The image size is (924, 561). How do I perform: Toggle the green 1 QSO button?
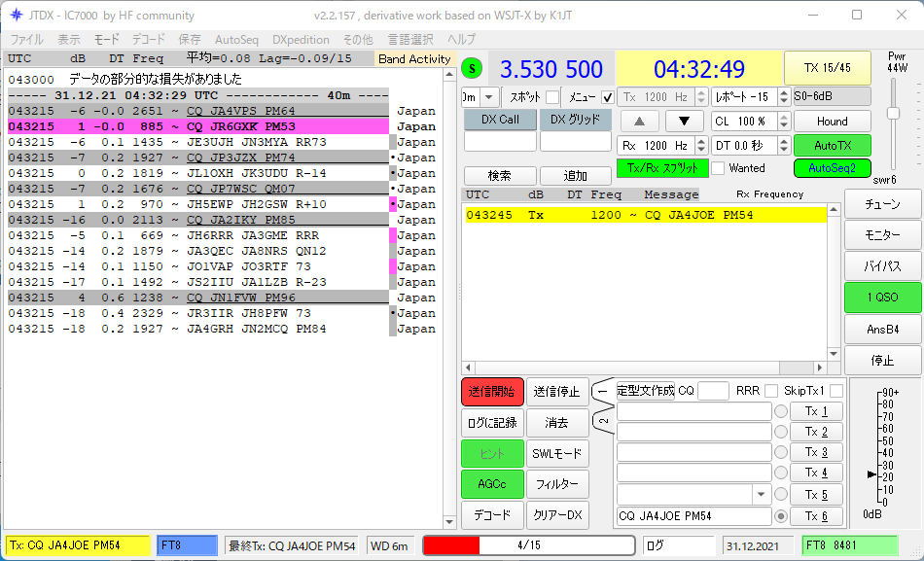click(882, 298)
